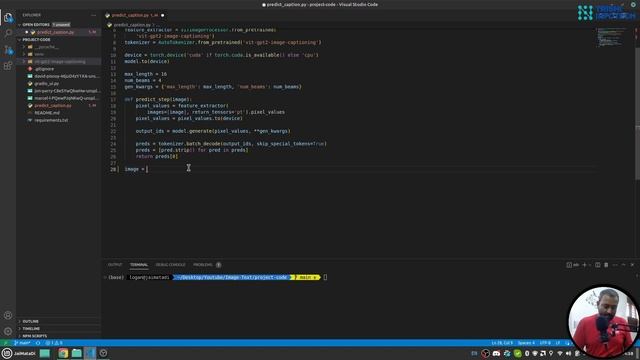Open predict_caption.py in project tree
The image size is (640, 360).
[x=53, y=106]
